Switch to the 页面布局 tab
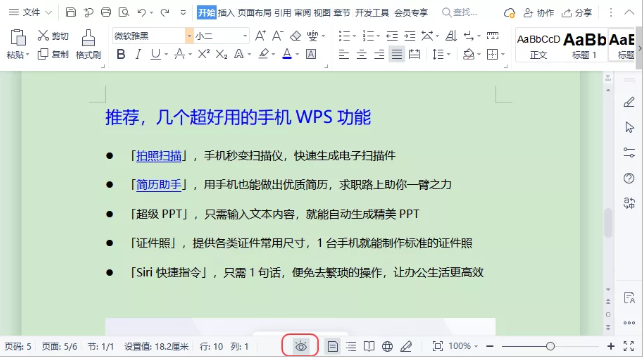 click(254, 13)
